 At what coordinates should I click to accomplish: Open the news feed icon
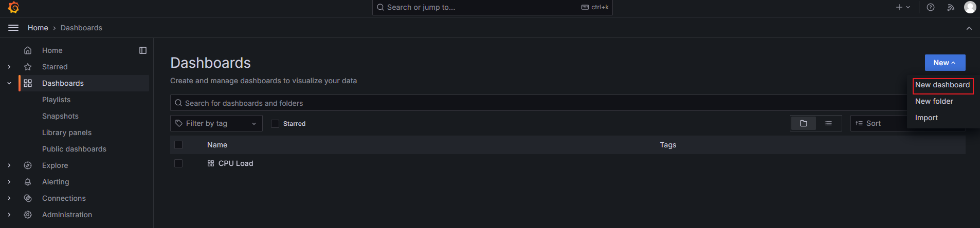951,7
